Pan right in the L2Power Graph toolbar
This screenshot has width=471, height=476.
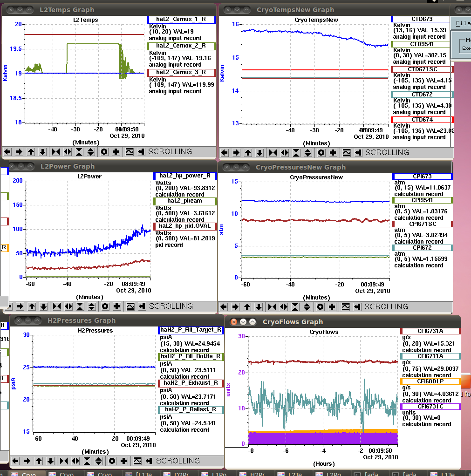tap(20, 306)
